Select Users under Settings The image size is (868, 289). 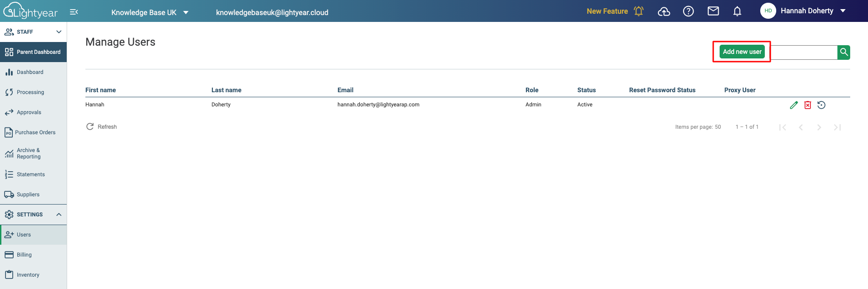33,235
